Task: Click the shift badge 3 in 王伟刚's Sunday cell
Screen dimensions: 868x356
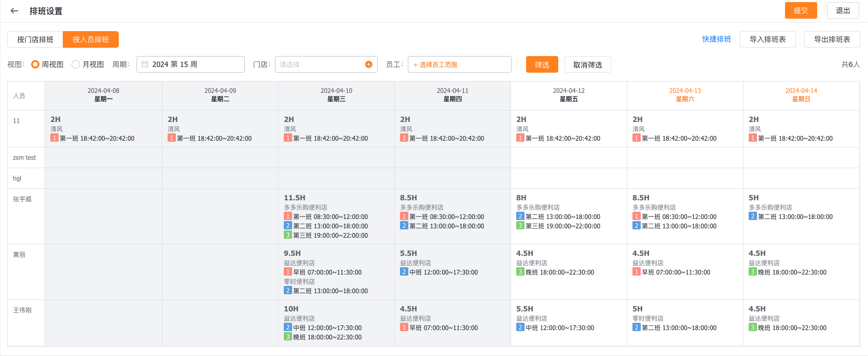Action: coord(752,327)
